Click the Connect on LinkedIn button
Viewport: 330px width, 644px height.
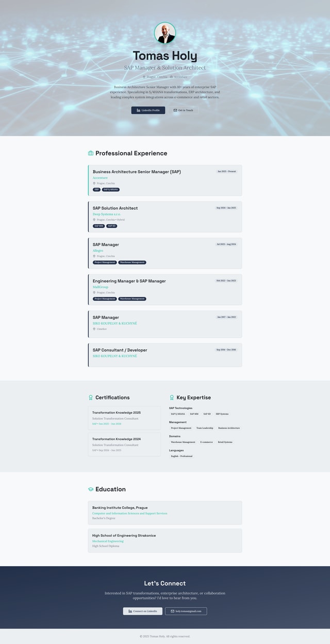[142, 611]
